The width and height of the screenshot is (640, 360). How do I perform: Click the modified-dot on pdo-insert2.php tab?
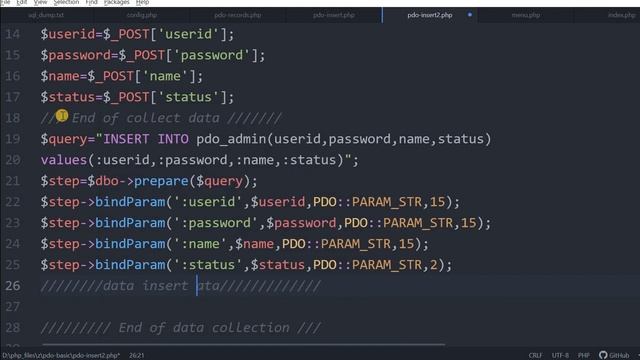[470, 15]
